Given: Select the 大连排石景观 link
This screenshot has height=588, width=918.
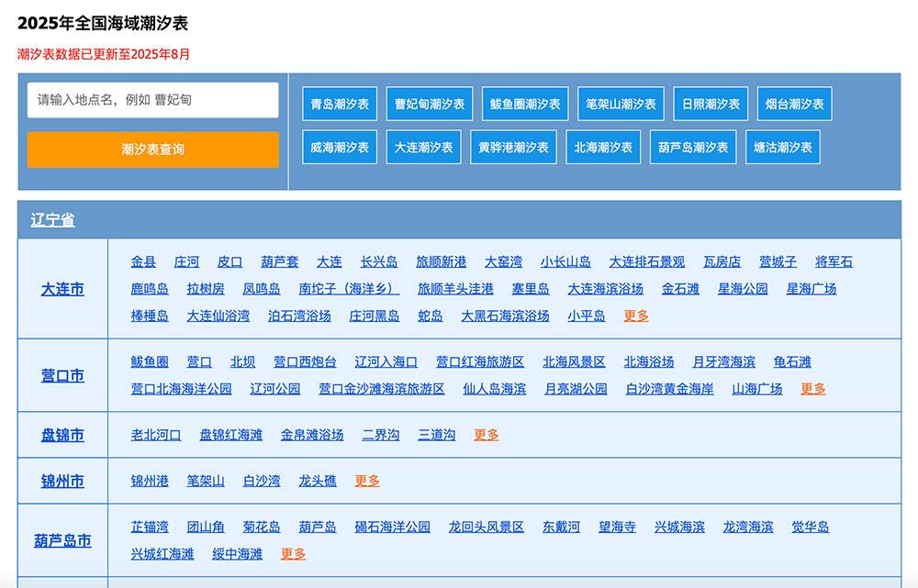Looking at the screenshot, I should (x=647, y=262).
